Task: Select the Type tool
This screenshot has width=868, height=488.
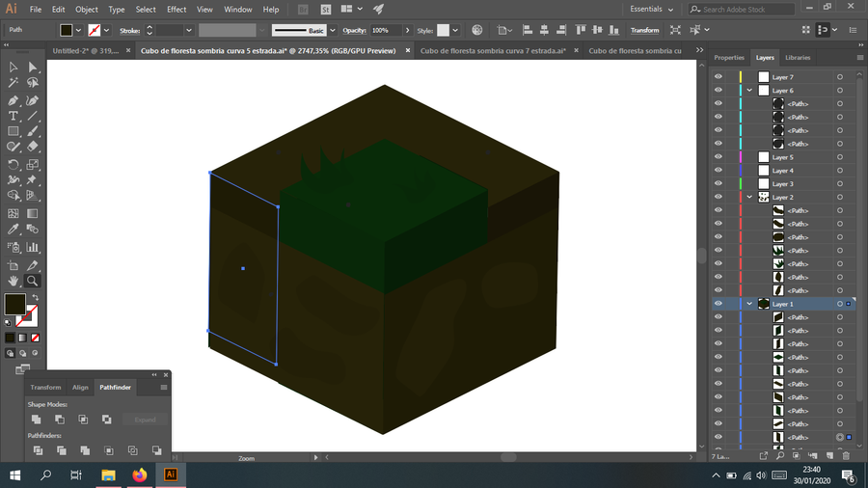Action: point(13,116)
